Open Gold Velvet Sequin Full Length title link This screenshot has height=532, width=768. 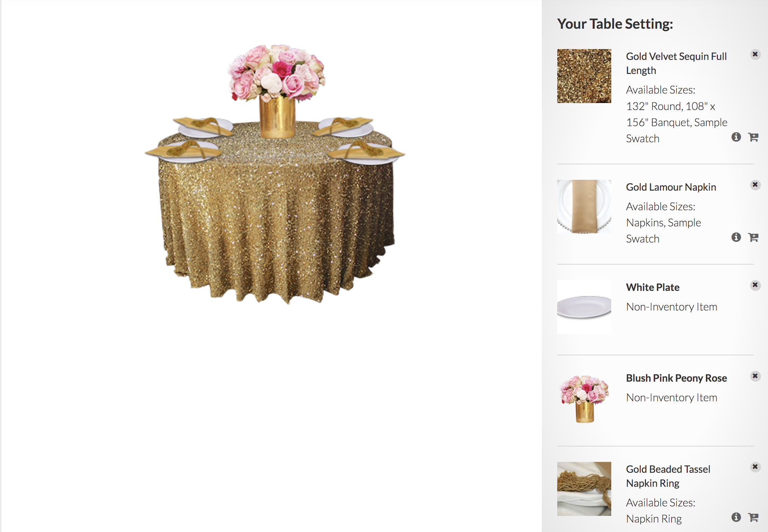(676, 63)
